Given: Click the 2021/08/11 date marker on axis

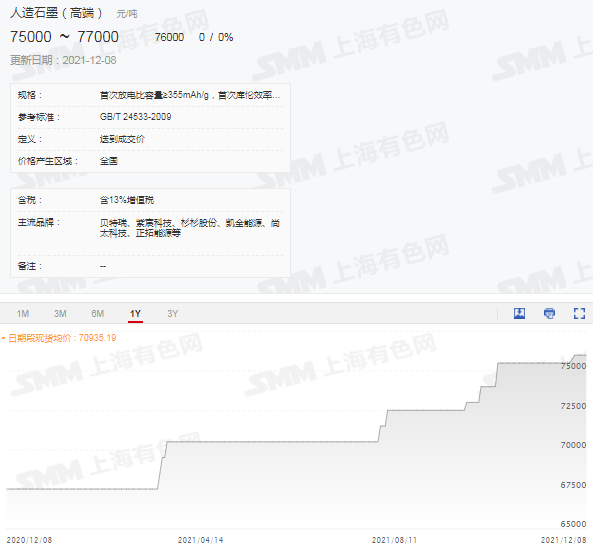Looking at the screenshot, I should click(394, 540).
